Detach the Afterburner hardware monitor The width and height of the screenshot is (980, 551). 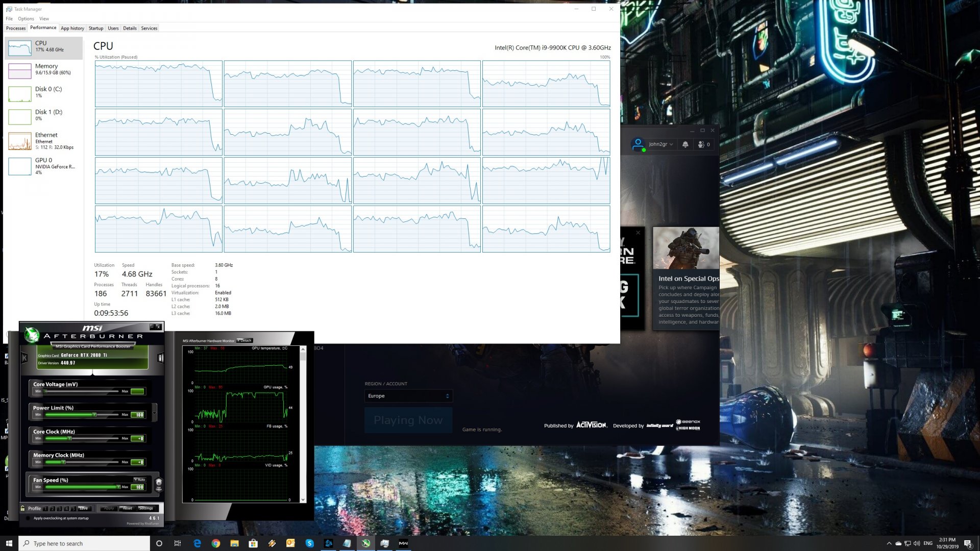pyautogui.click(x=245, y=341)
